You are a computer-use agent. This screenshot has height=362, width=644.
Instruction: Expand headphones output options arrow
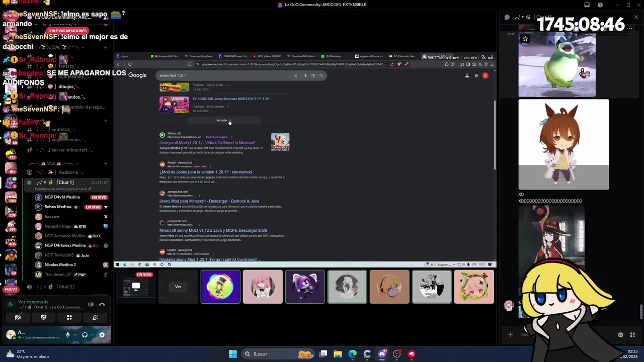click(x=92, y=335)
